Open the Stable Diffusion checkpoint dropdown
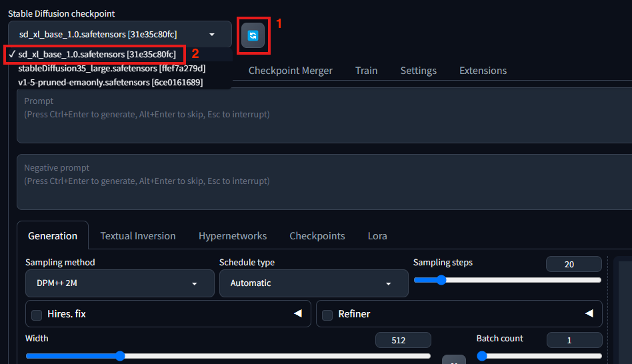 click(120, 34)
